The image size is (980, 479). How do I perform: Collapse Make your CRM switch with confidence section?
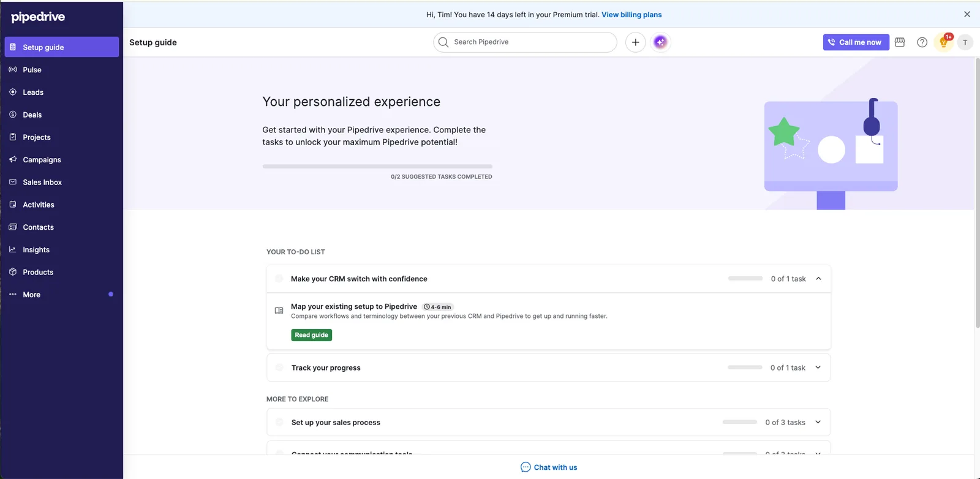[818, 279]
